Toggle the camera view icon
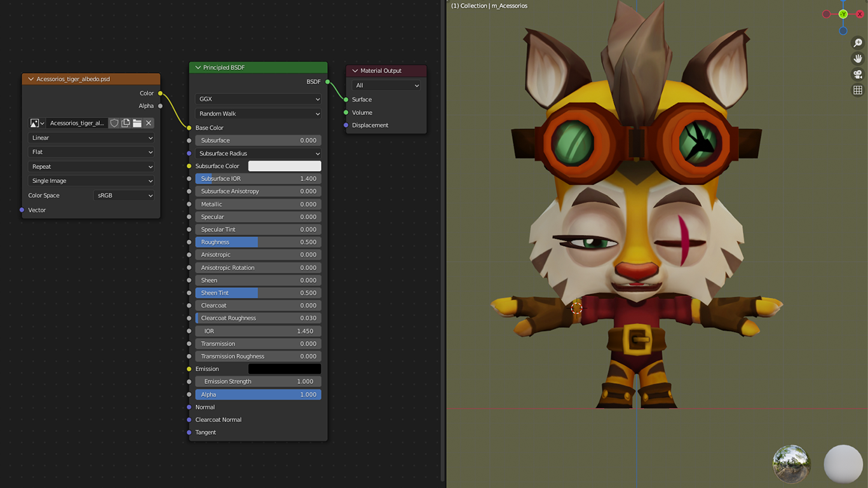The width and height of the screenshot is (868, 488). coord(858,74)
